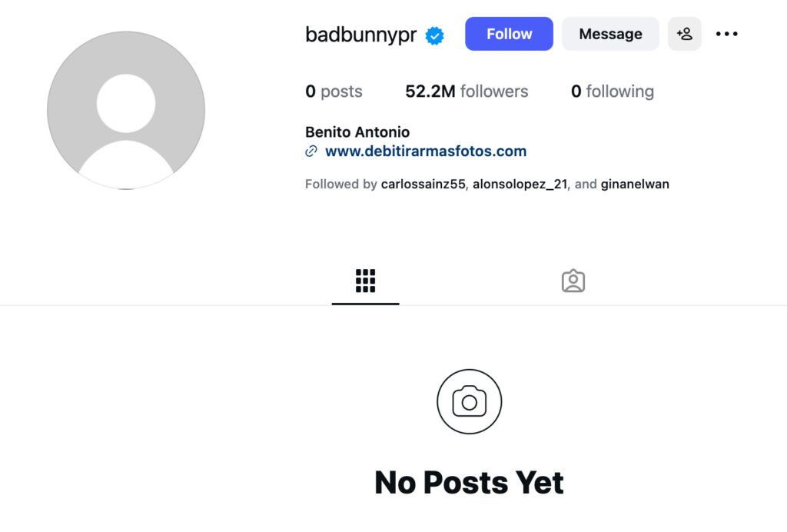Open alonsolopez_21's profile
This screenshot has height=532, width=787.
[x=520, y=185]
